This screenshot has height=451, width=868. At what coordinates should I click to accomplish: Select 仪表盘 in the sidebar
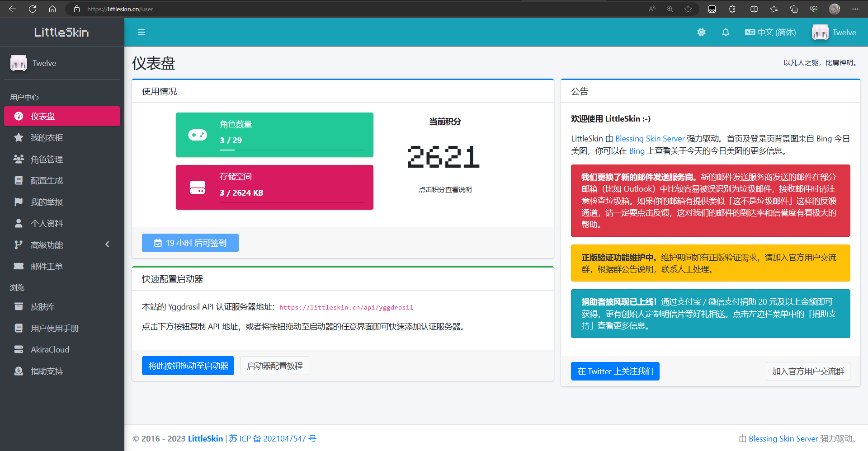62,116
